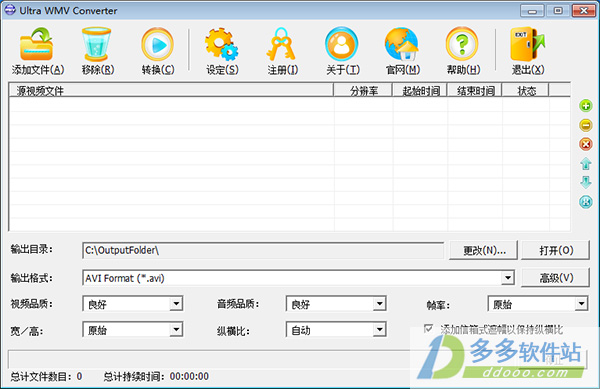The width and height of the screenshot is (600, 389).
Task: Move item down with down-arrow icon
Action: pyautogui.click(x=585, y=182)
